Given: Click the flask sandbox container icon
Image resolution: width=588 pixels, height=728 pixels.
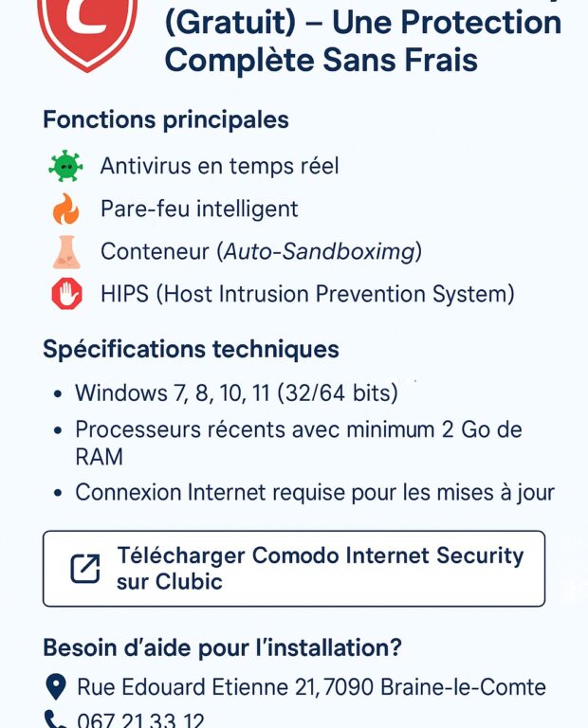Looking at the screenshot, I should (66, 252).
